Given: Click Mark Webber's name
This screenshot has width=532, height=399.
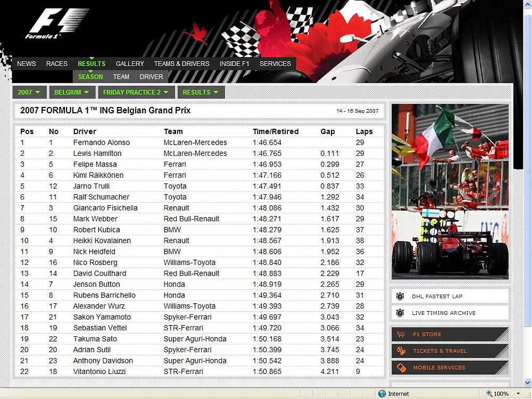Looking at the screenshot, I should [95, 219].
